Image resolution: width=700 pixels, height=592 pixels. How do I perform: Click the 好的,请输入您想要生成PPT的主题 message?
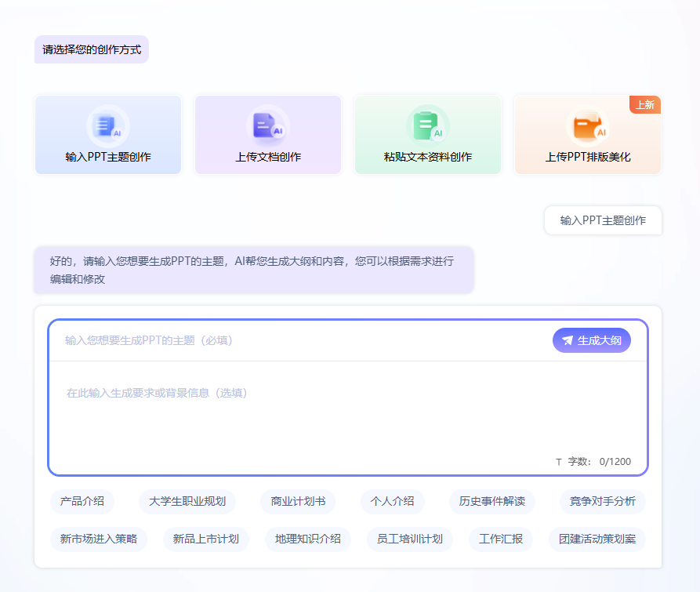254,270
